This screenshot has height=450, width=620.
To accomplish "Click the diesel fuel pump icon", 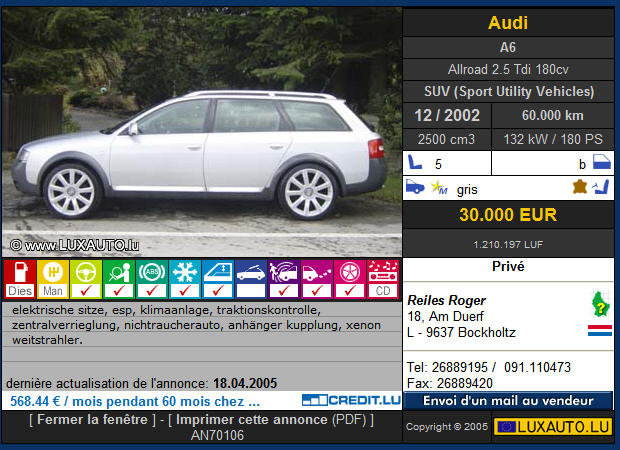I will (20, 272).
